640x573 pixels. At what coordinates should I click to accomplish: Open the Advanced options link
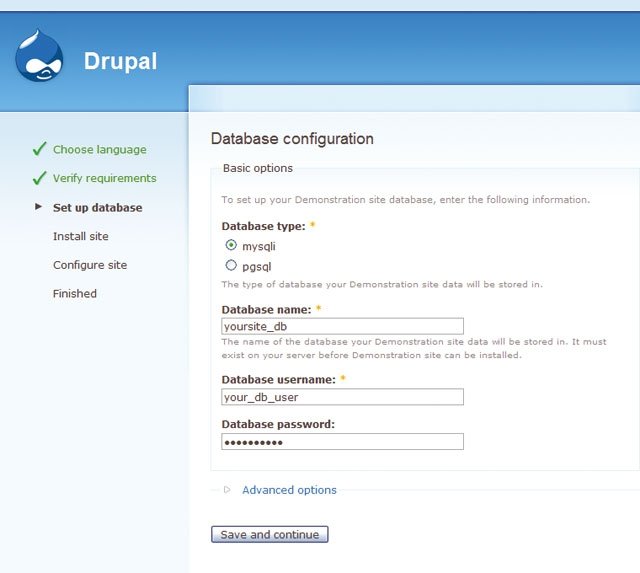tap(289, 490)
